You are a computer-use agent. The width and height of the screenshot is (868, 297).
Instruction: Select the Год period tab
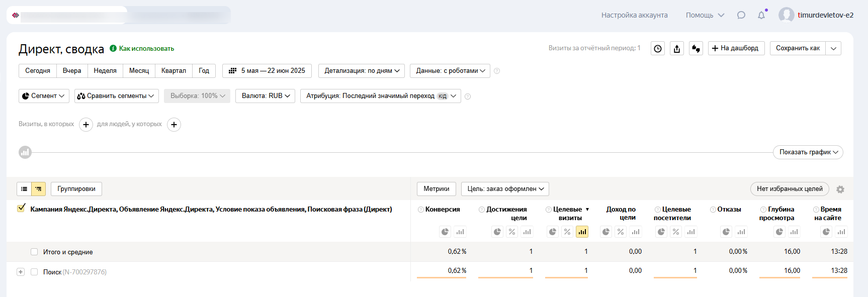click(204, 71)
